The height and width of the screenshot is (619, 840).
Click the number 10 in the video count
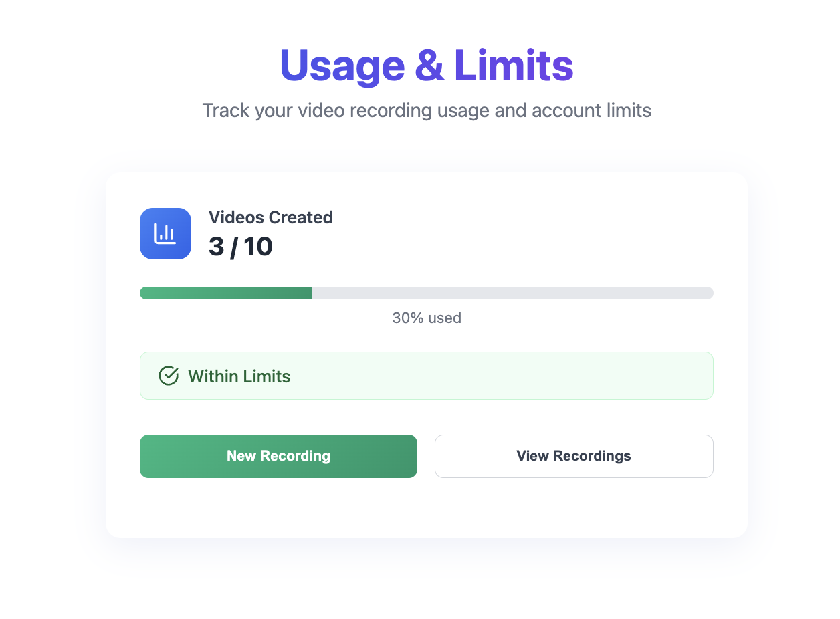tap(258, 247)
